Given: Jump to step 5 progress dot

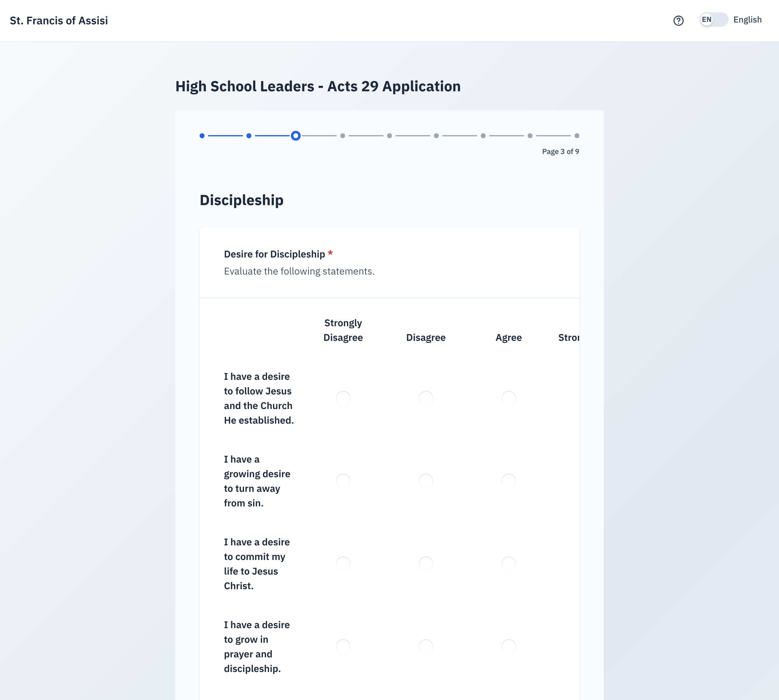Looking at the screenshot, I should (389, 136).
